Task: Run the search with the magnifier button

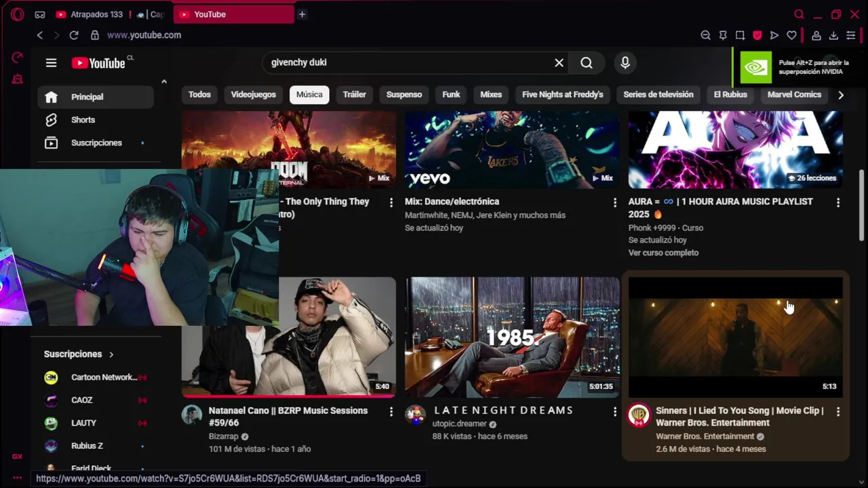Action: (x=587, y=63)
